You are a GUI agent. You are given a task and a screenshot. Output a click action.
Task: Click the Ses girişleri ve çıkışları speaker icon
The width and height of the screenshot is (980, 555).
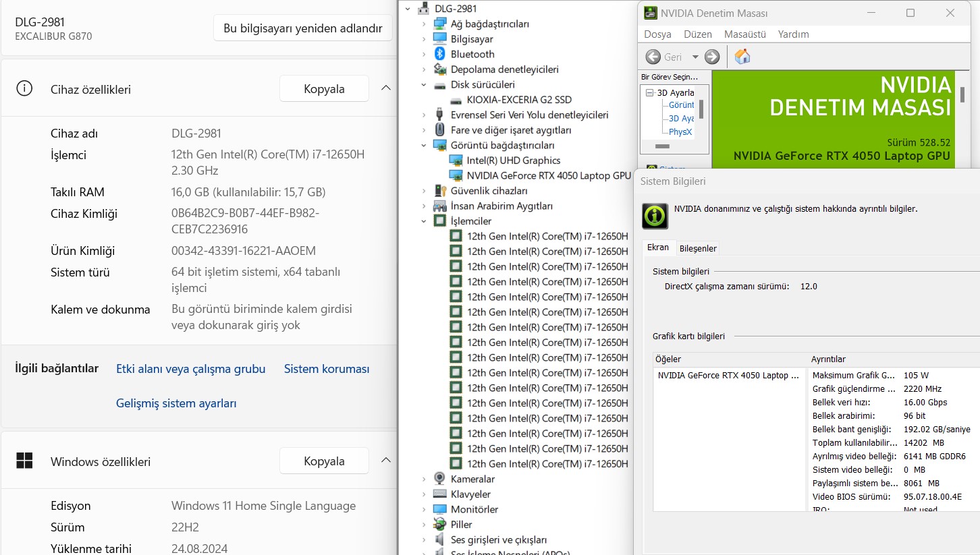(x=439, y=539)
